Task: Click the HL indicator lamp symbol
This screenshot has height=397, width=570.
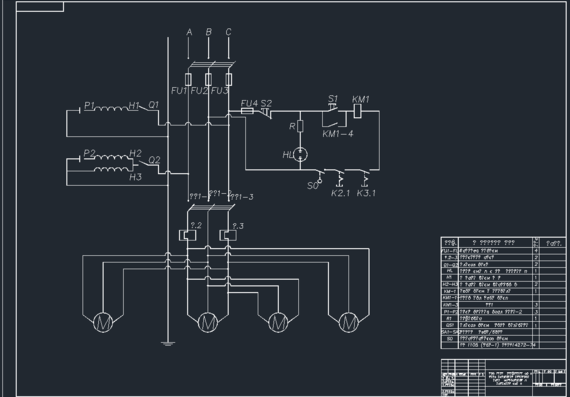Action: tap(300, 155)
